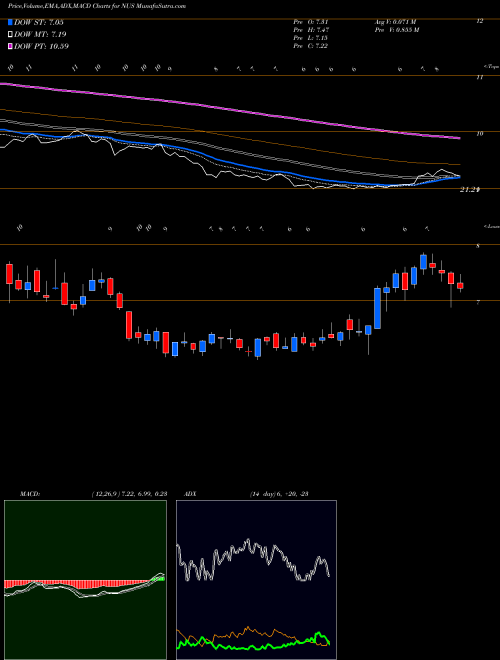Screen dimensions: 500x660
Task: Click the 'Pre O: 7.31' value
Action: click(311, 21)
